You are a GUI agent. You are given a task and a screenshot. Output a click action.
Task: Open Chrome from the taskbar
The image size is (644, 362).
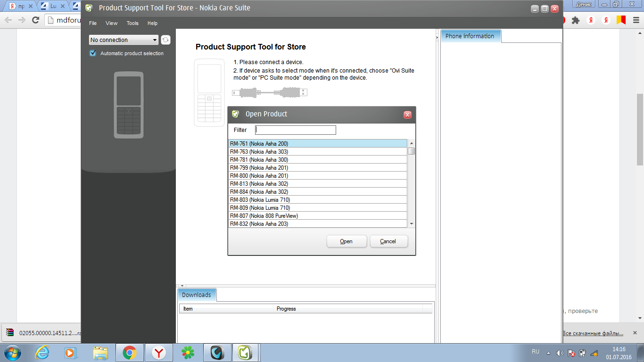(130, 353)
